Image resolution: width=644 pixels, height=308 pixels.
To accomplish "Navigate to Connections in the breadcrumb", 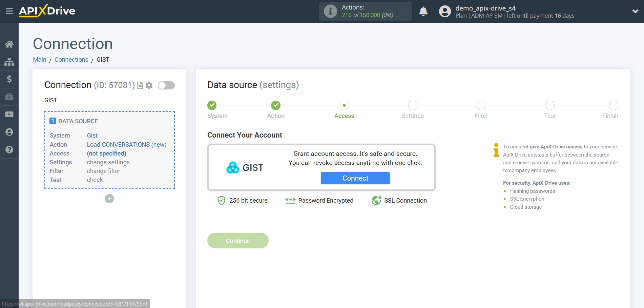I will [x=71, y=59].
